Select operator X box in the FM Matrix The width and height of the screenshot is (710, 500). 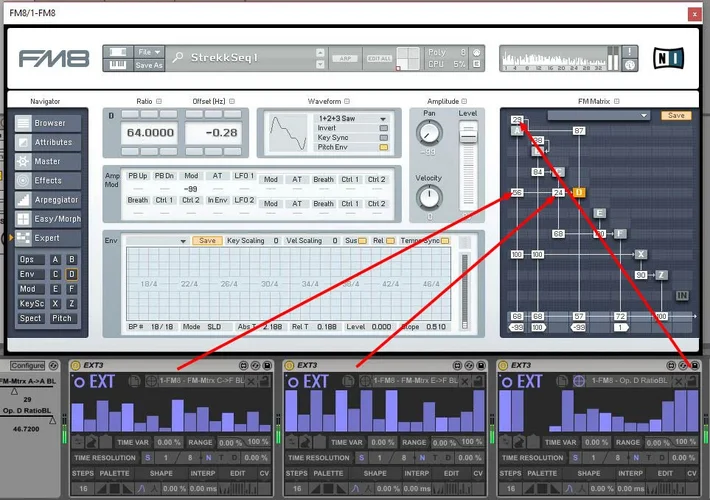pos(641,254)
